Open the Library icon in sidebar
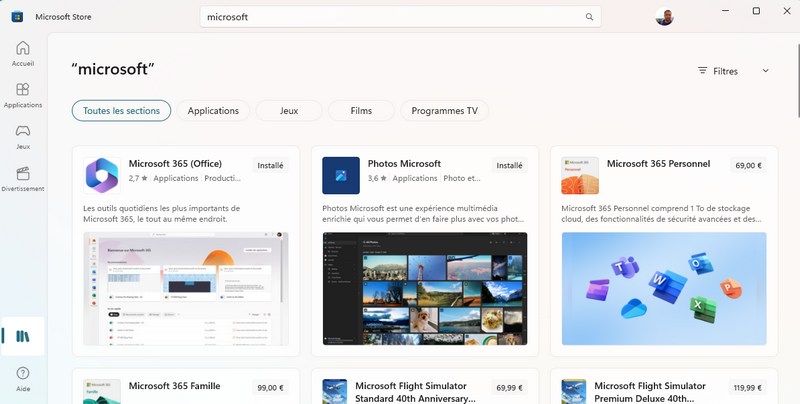 (x=22, y=336)
